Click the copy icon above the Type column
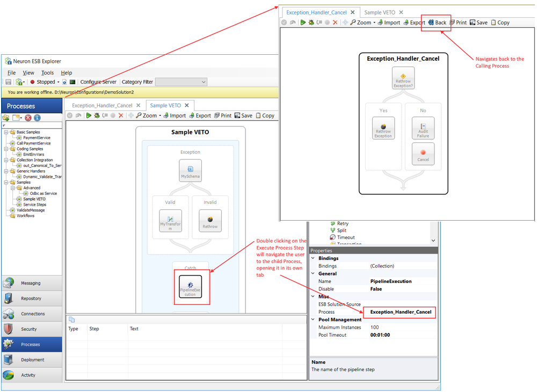This screenshot has width=537, height=392. [x=72, y=320]
